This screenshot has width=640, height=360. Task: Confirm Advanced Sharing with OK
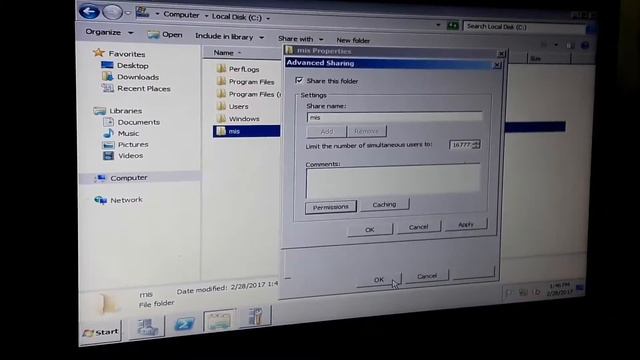tap(370, 230)
